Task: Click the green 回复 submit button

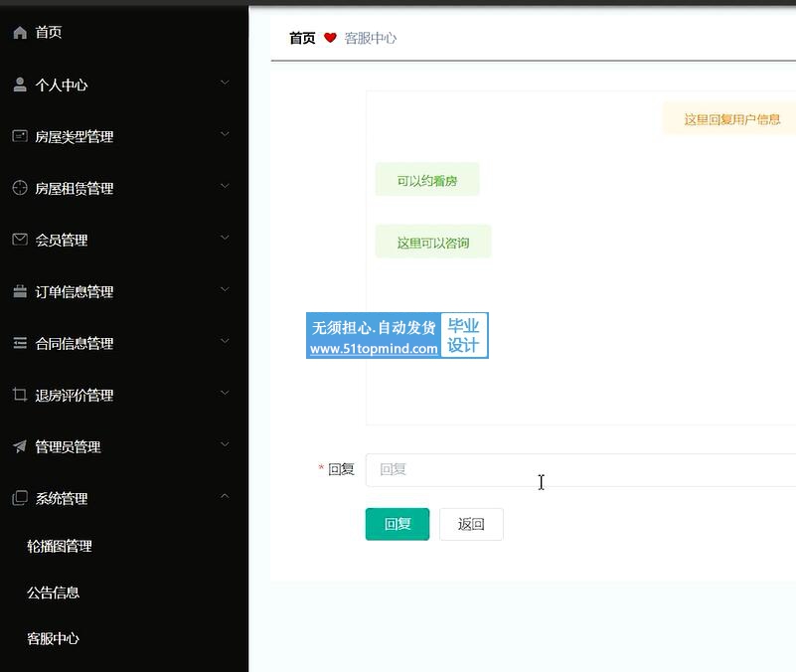Action: (398, 524)
